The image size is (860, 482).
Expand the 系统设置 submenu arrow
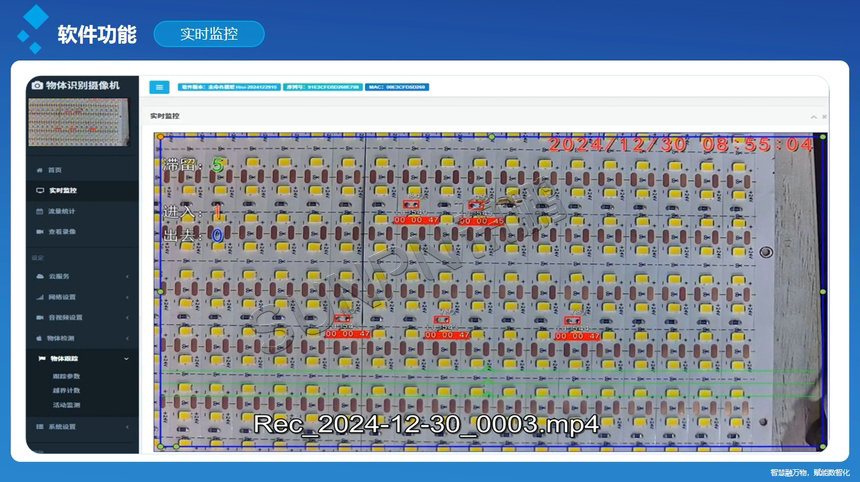pyautogui.click(x=127, y=427)
